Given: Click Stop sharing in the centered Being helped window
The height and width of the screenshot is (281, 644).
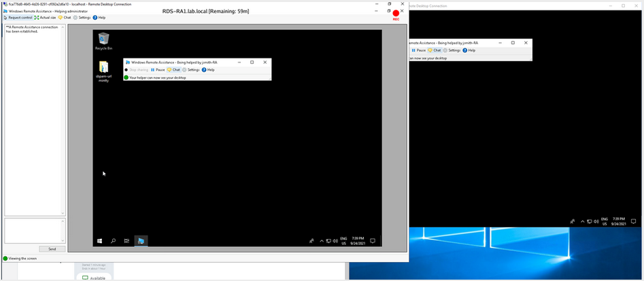Looking at the screenshot, I should 136,69.
